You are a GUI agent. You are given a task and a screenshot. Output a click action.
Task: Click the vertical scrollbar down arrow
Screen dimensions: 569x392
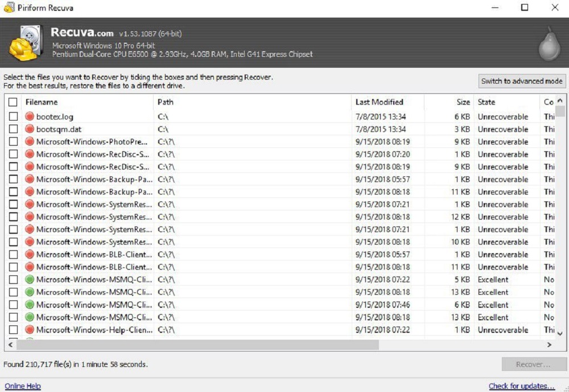[x=560, y=333]
